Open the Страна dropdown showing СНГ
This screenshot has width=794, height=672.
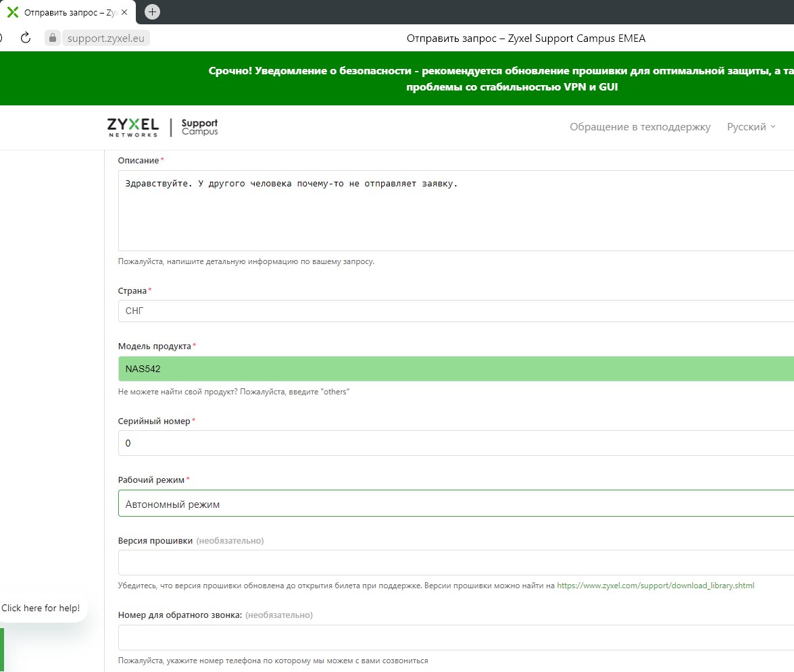click(455, 311)
